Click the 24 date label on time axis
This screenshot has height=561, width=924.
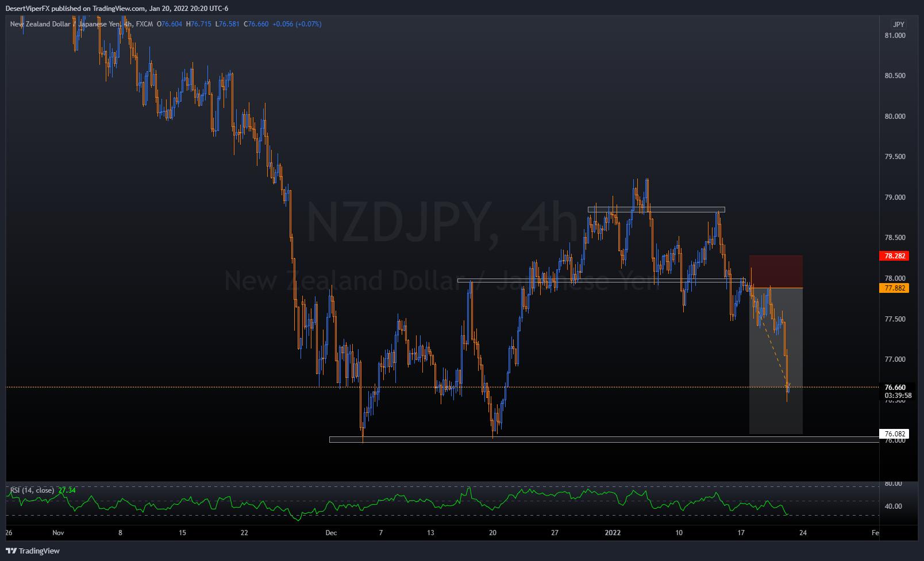803,533
